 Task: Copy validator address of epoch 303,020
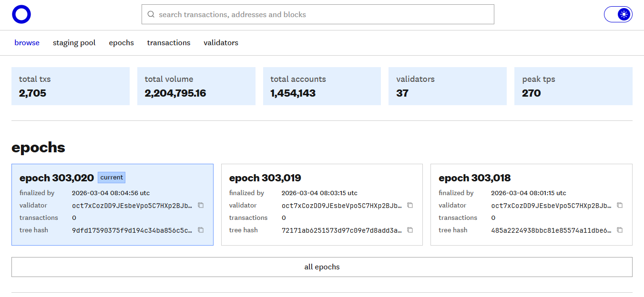coord(201,205)
